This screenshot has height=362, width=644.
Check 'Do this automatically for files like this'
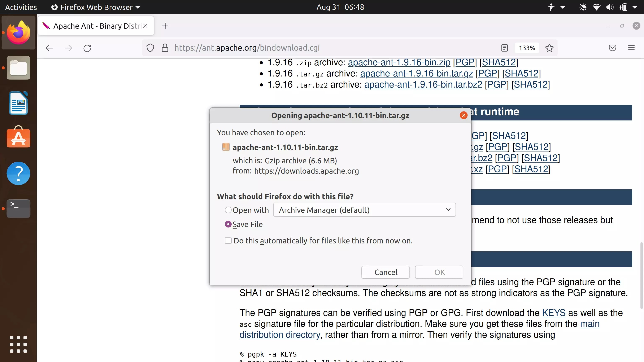tap(228, 240)
